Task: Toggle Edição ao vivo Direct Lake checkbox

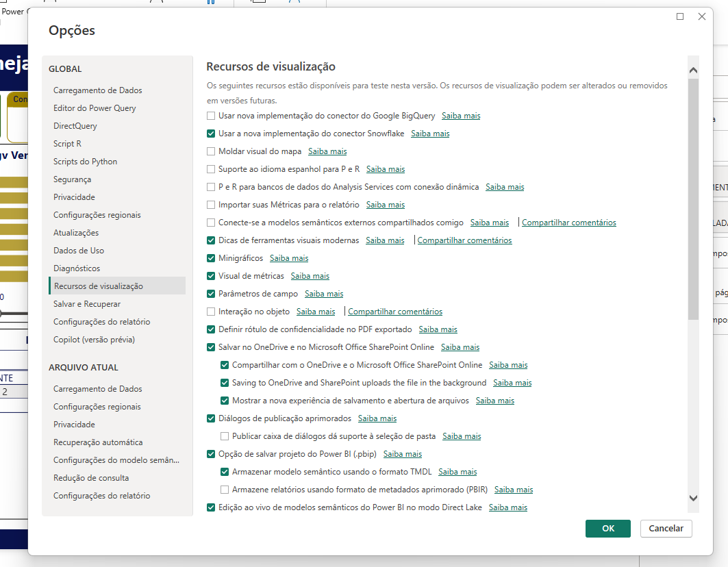Action: [x=211, y=507]
